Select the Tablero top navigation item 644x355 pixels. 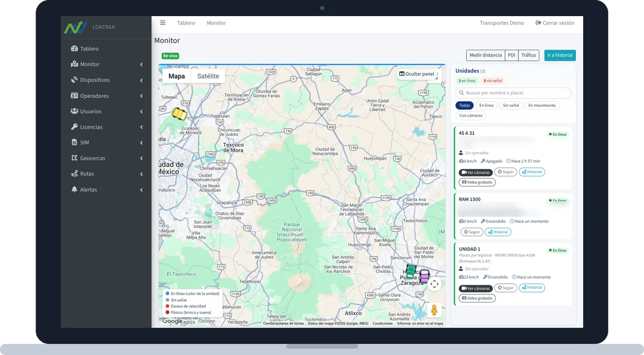(186, 23)
